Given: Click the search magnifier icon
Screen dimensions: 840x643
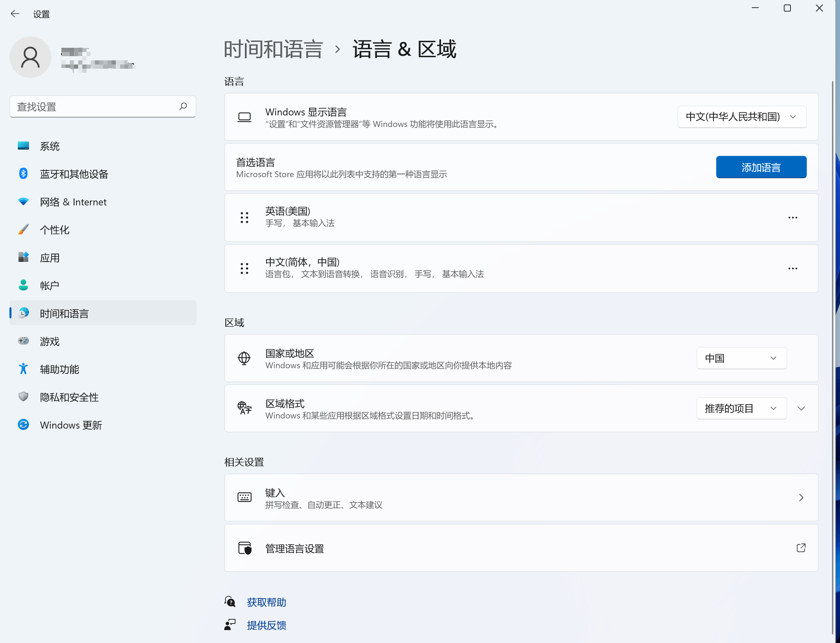Looking at the screenshot, I should click(183, 106).
